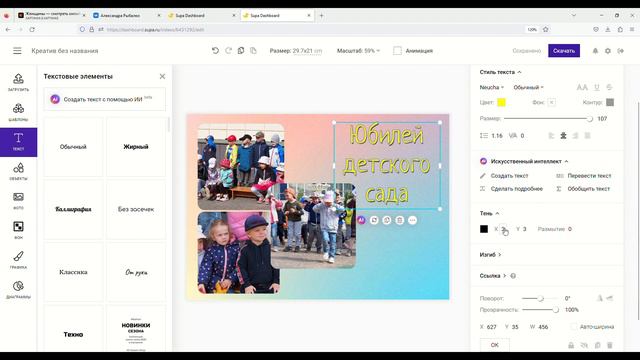Open the Графика brush sidebar icon
Viewport: 640px width, 360px height.
[18, 260]
